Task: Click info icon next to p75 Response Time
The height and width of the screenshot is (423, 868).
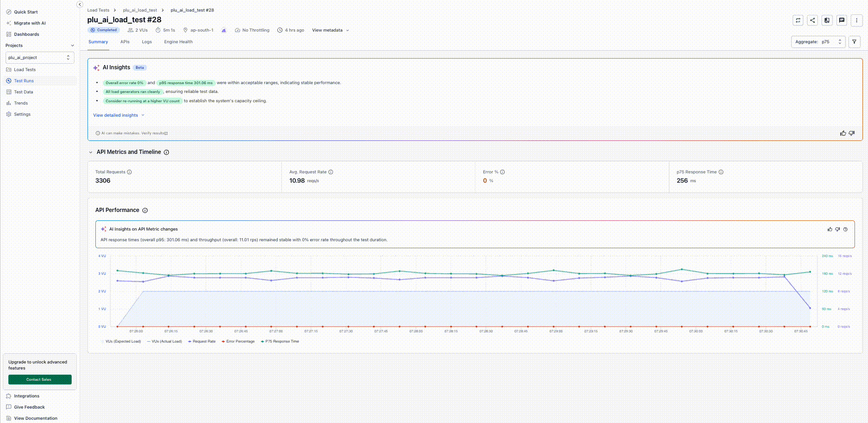Action: 721,172
